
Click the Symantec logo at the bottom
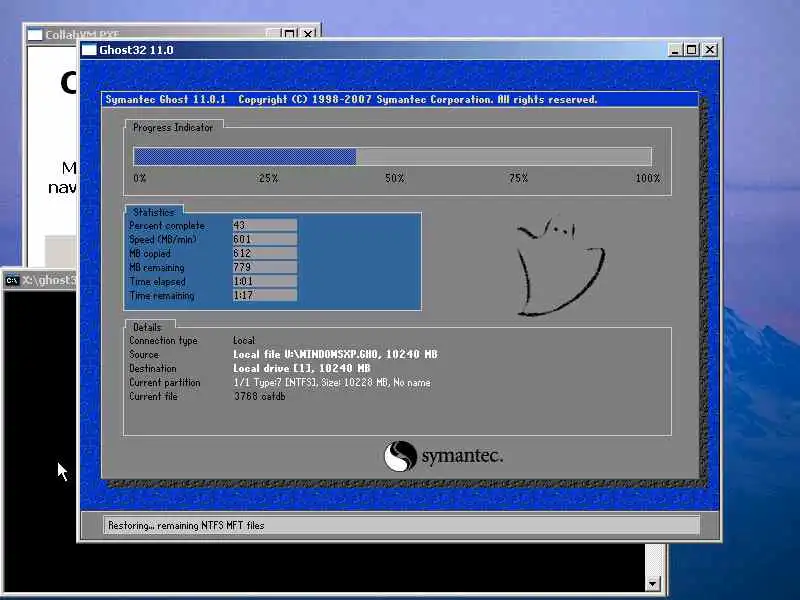443,456
